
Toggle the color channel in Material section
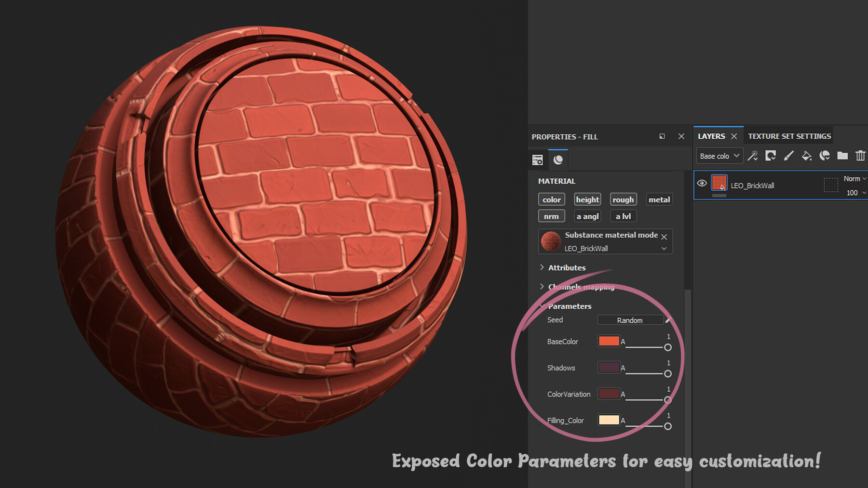[551, 199]
